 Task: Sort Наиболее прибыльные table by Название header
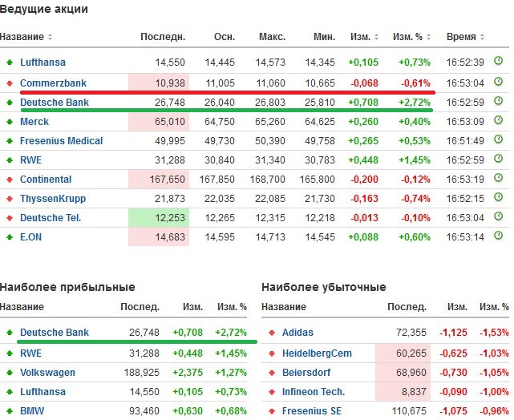click(26, 307)
